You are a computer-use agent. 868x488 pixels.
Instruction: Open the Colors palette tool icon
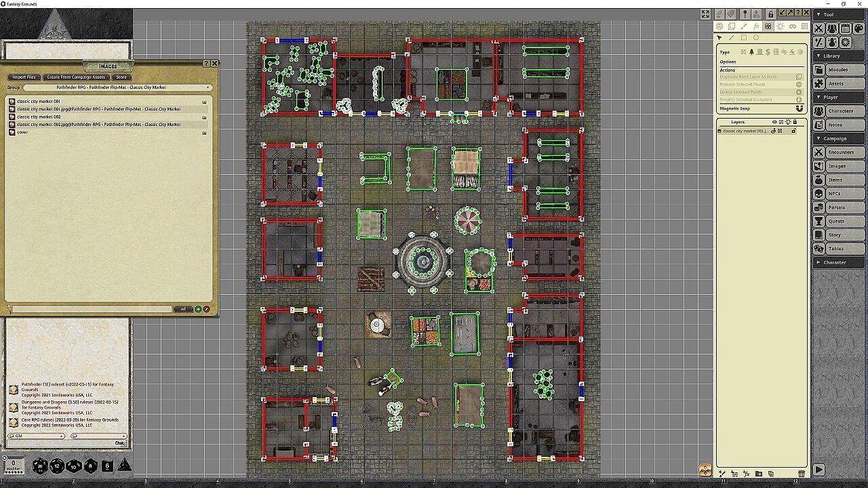(858, 28)
